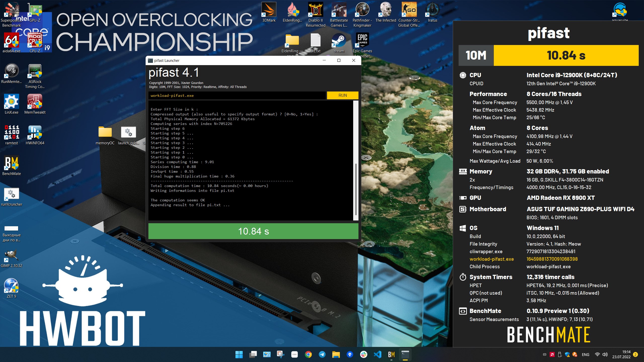Maximize the pifast Launcher window
This screenshot has height=362, width=644.
(339, 60)
